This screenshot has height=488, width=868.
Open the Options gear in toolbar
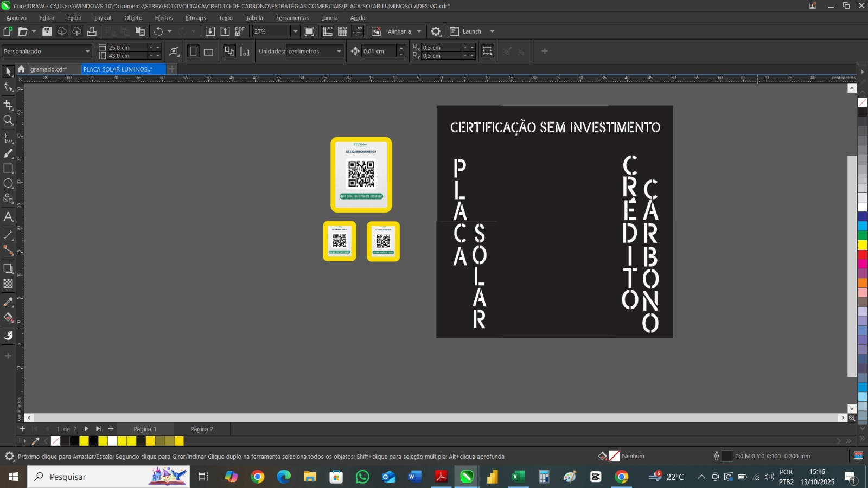click(x=436, y=31)
